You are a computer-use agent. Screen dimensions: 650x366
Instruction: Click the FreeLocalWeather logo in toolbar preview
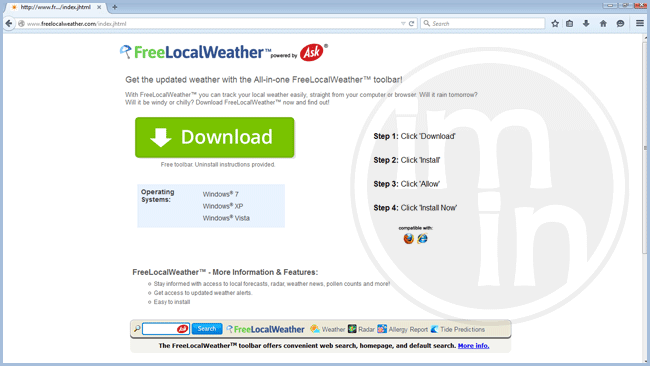tap(265, 329)
